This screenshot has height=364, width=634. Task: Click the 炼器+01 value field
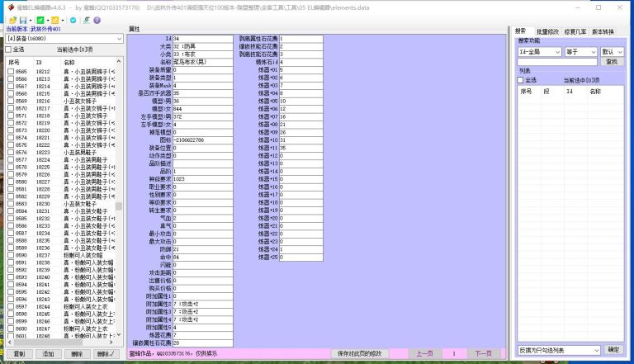click(300, 70)
